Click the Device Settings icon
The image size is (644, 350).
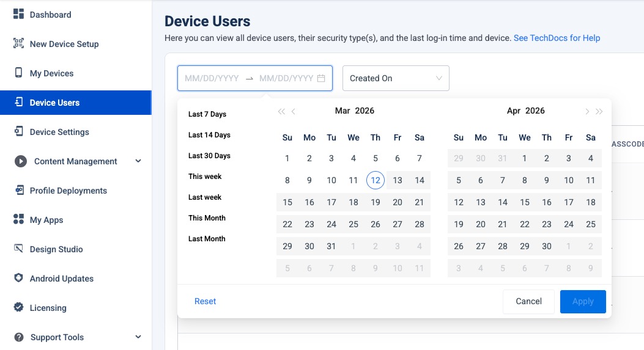[x=18, y=131]
